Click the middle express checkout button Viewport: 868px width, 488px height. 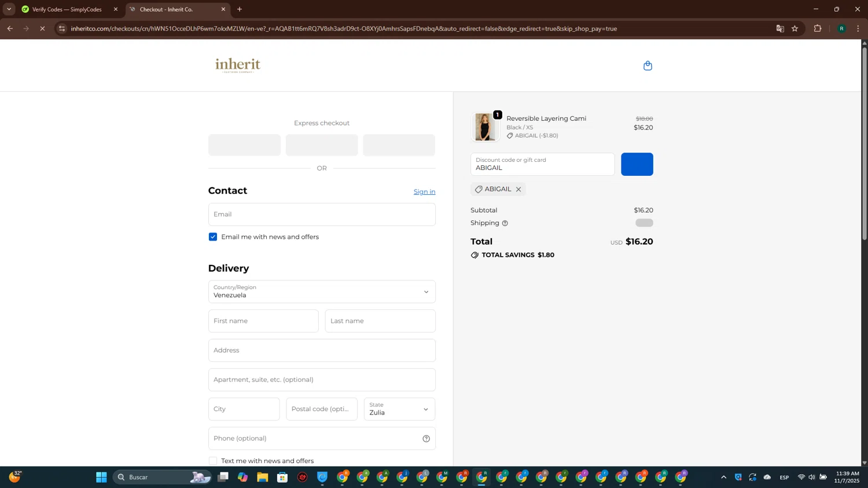tap(322, 145)
